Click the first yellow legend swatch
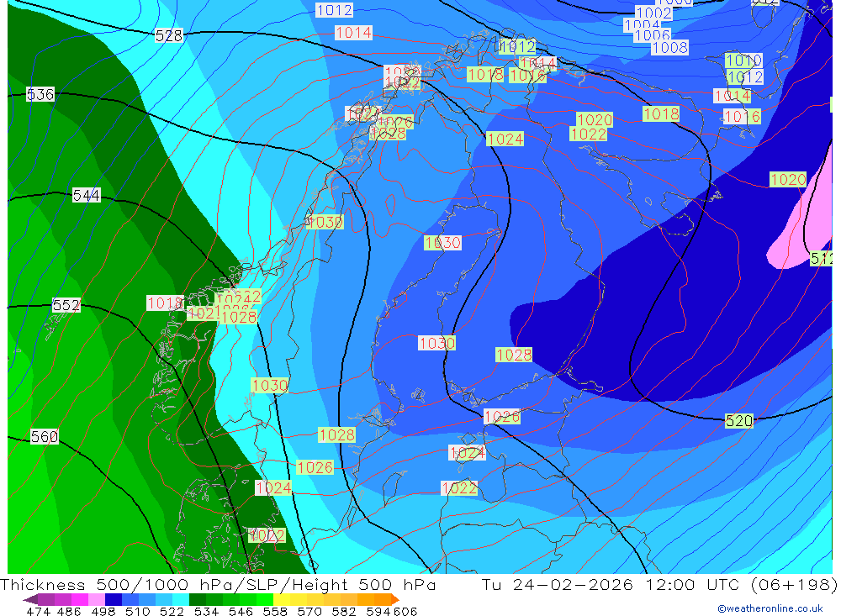Image resolution: width=841 pixels, height=616 pixels. pyautogui.click(x=282, y=599)
